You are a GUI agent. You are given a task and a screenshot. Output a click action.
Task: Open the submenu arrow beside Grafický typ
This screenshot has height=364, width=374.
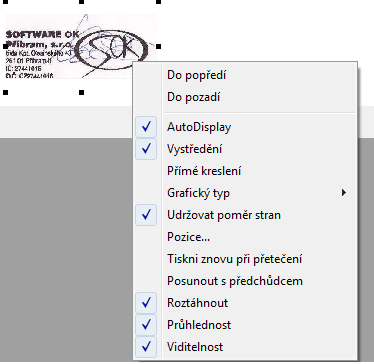344,193
